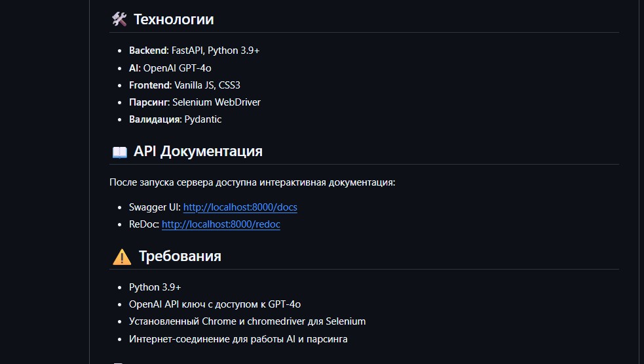Open the localhost:8000/redoc link

[221, 224]
